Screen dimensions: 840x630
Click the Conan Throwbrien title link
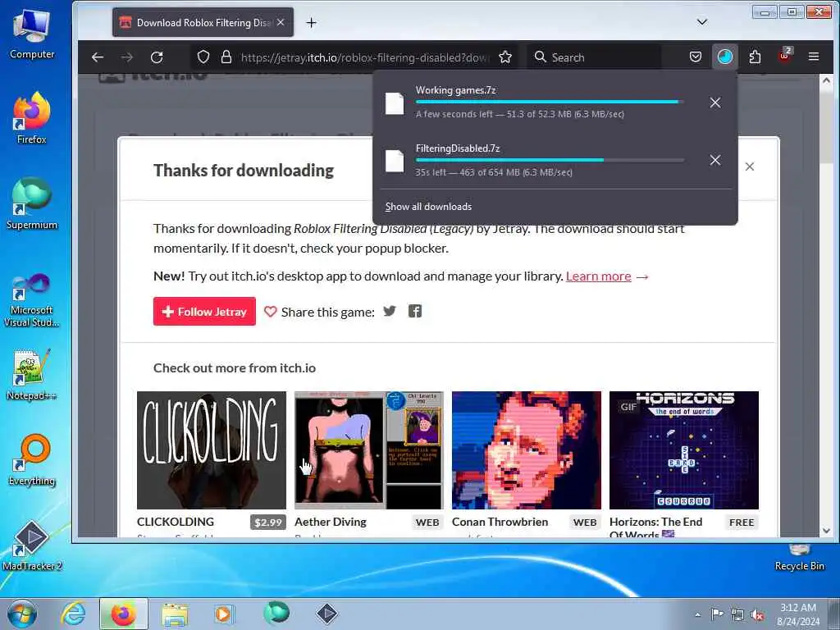tap(500, 522)
